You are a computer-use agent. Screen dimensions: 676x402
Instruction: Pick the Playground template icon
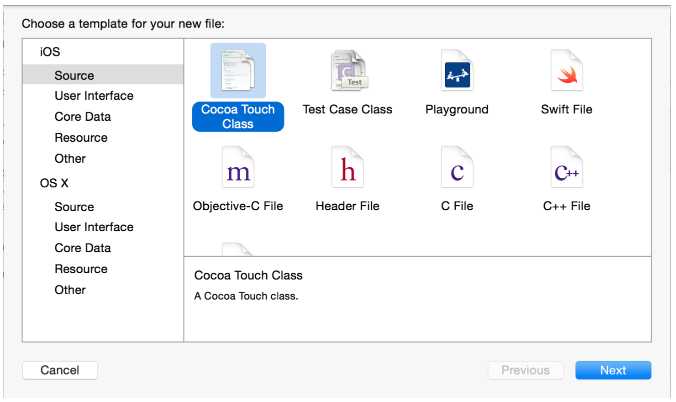(x=457, y=70)
